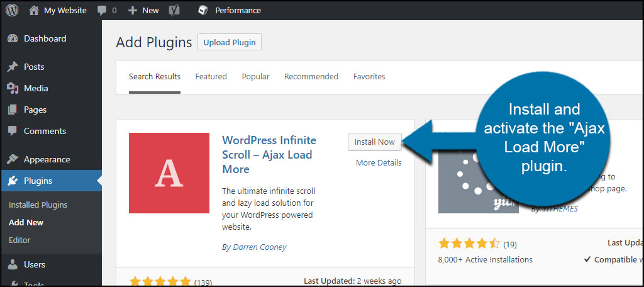Click the (139) ratings count
Image resolution: width=644 pixels, height=287 pixels.
(203, 283)
